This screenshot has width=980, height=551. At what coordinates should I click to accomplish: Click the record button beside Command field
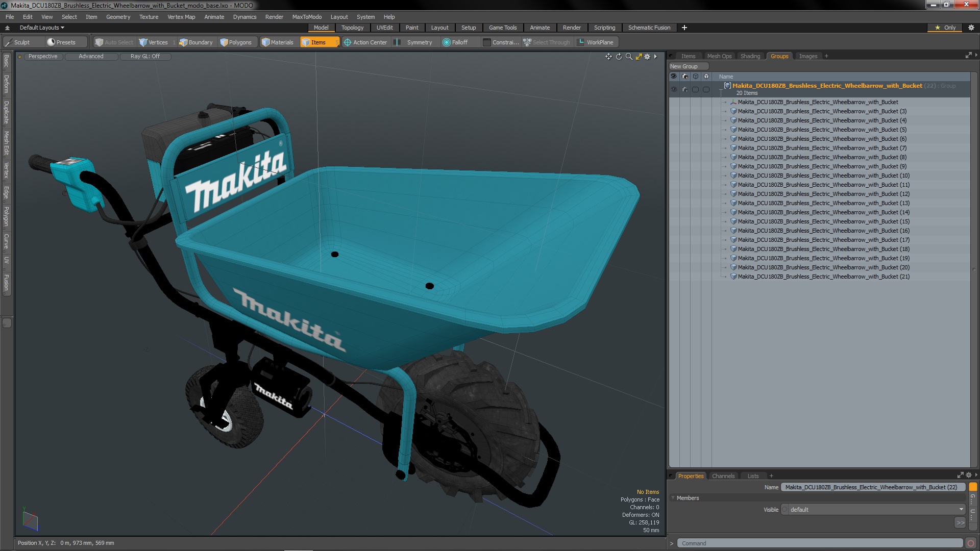[x=971, y=543]
